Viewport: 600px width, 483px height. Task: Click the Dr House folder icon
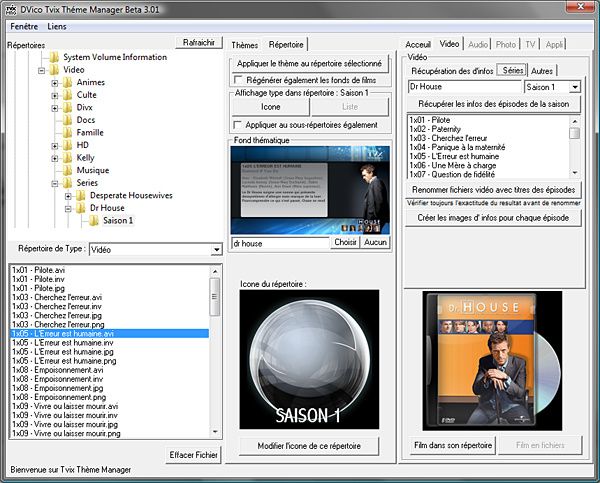point(81,208)
